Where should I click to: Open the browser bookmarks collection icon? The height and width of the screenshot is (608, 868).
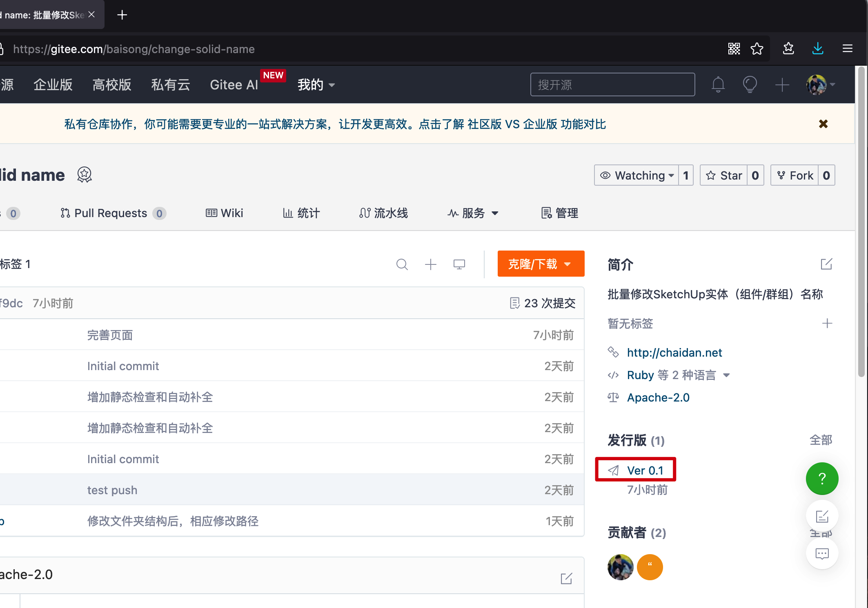tap(788, 49)
